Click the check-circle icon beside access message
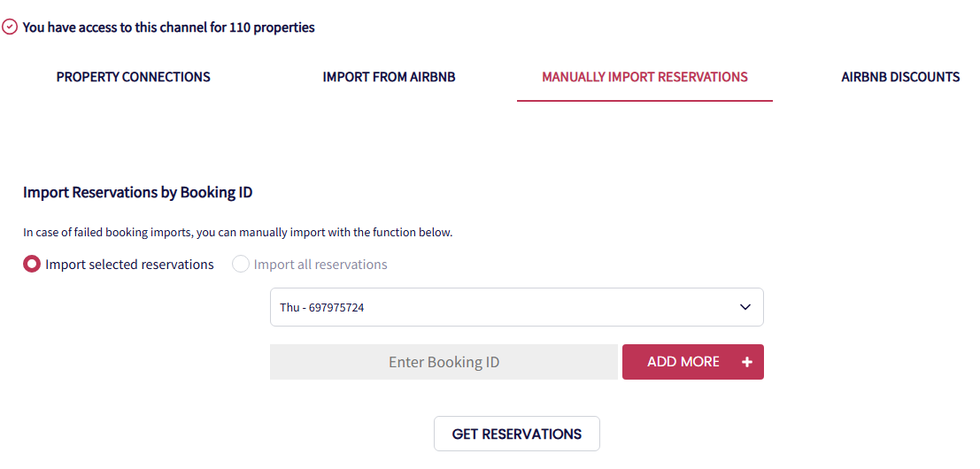This screenshot has width=980, height=469. point(10,27)
